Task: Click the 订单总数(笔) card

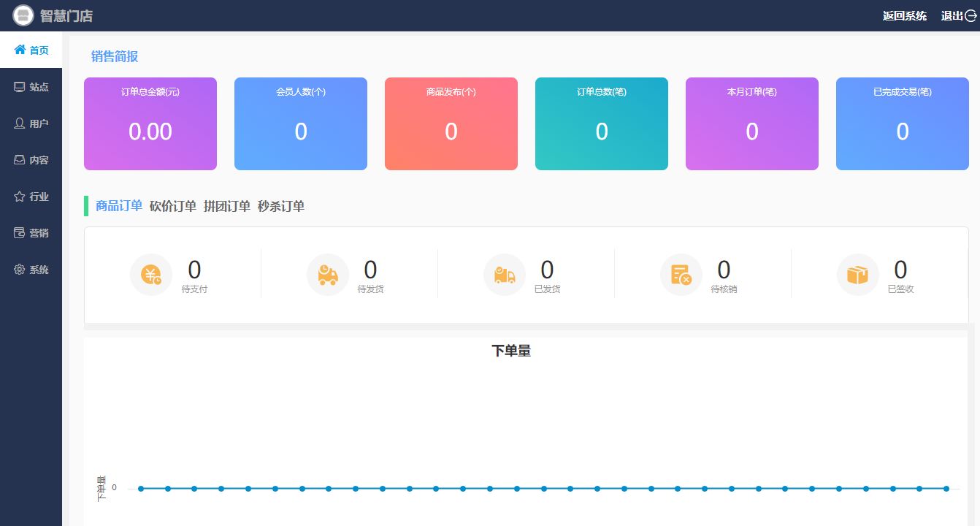Action: click(602, 123)
